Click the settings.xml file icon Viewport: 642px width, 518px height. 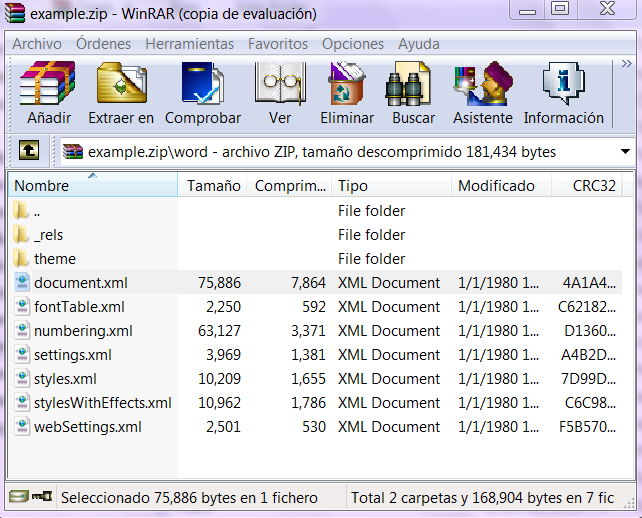(x=22, y=355)
